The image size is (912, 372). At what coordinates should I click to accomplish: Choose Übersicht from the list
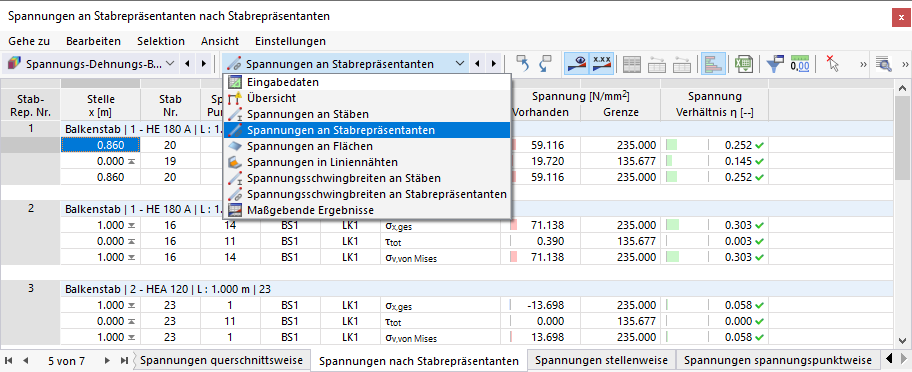[366, 99]
